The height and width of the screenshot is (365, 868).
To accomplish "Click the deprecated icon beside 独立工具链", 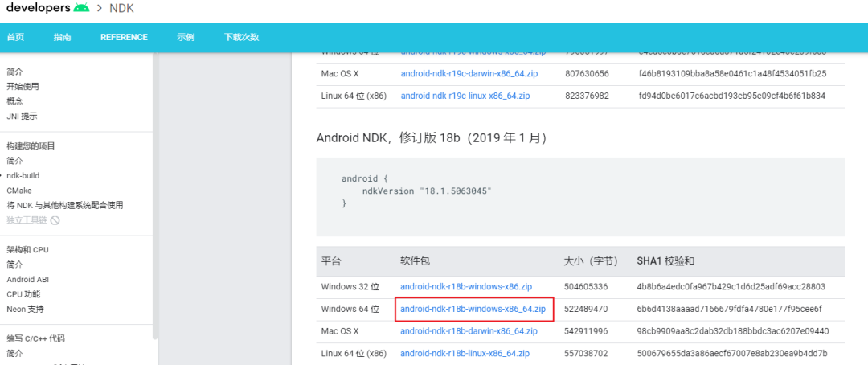I will tap(55, 220).
